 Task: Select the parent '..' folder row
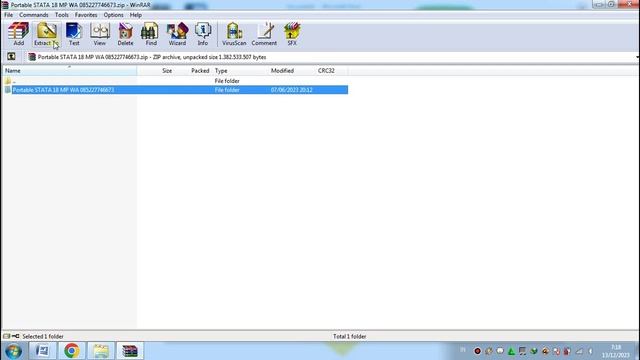(x=176, y=81)
